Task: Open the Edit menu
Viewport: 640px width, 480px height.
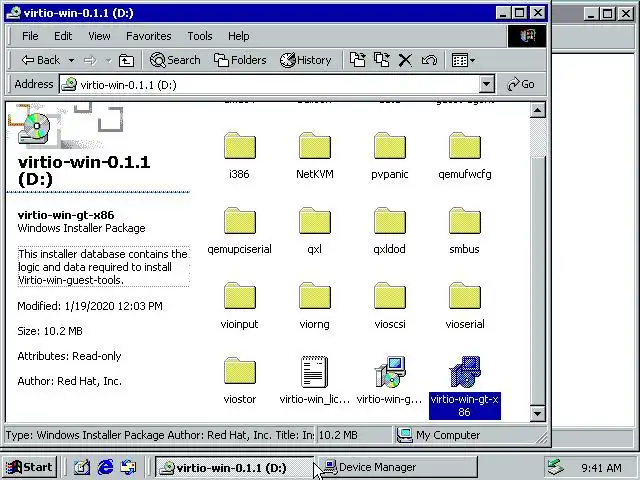Action: pyautogui.click(x=63, y=36)
